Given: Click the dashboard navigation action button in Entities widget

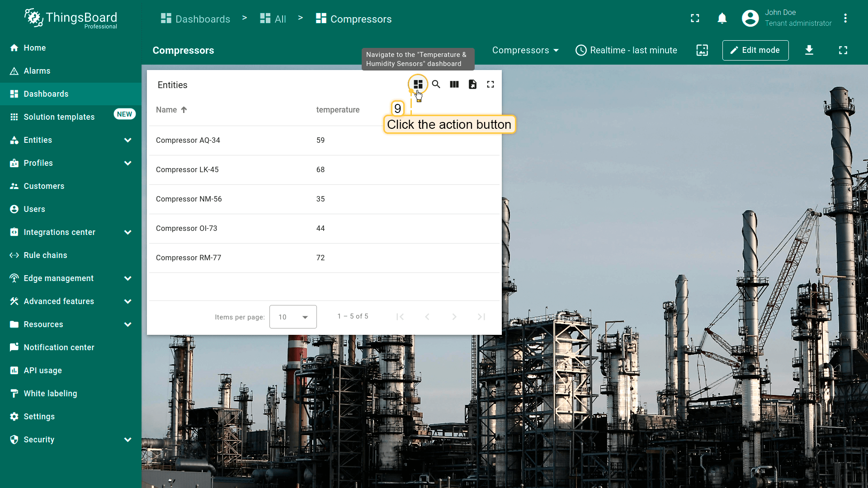Looking at the screenshot, I should [418, 84].
